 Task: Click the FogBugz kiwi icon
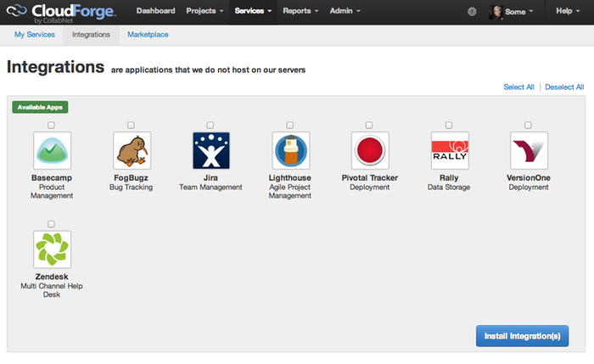pos(132,151)
